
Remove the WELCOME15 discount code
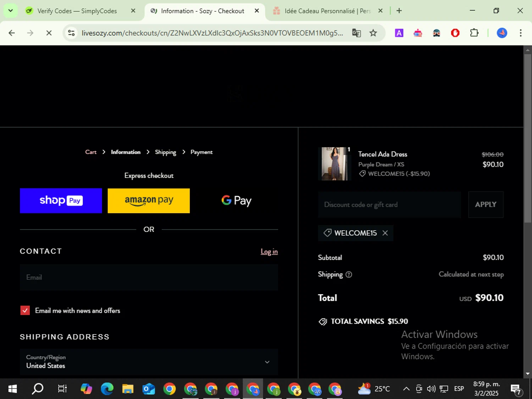pyautogui.click(x=385, y=233)
